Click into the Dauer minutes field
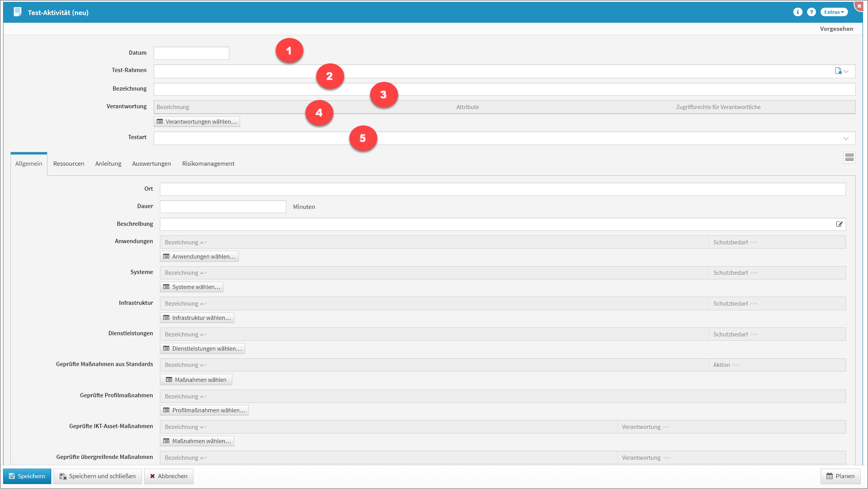Viewport: 868px width, 489px height. [x=223, y=207]
